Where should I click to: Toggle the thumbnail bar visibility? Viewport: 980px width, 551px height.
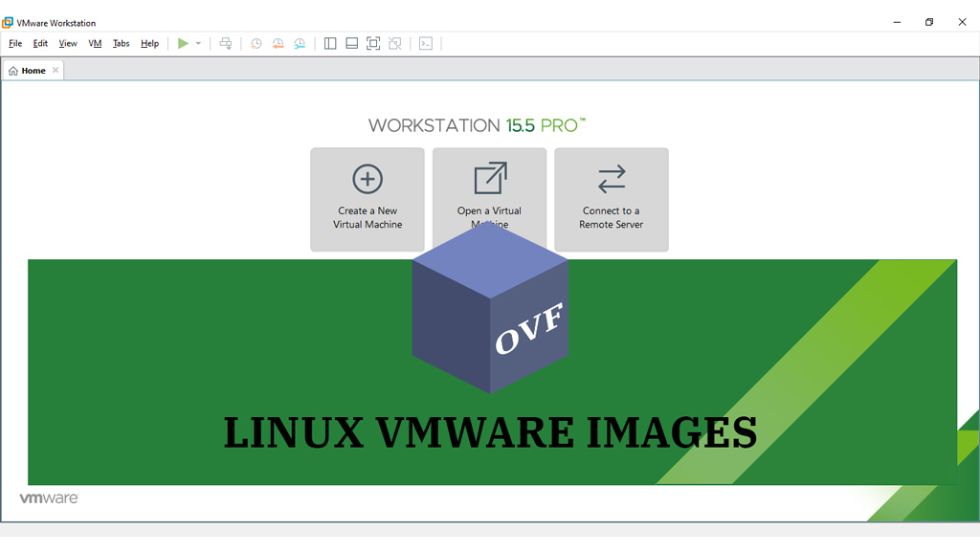click(351, 43)
